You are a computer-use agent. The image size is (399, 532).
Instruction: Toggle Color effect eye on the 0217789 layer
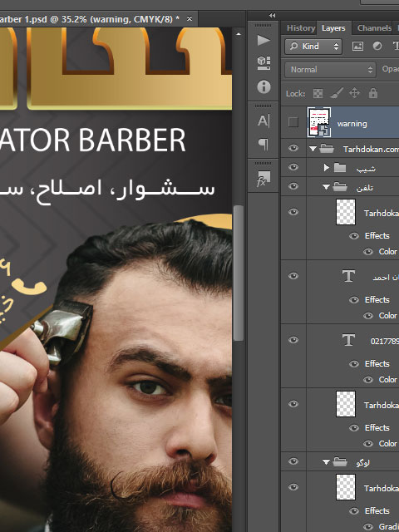[x=368, y=380]
